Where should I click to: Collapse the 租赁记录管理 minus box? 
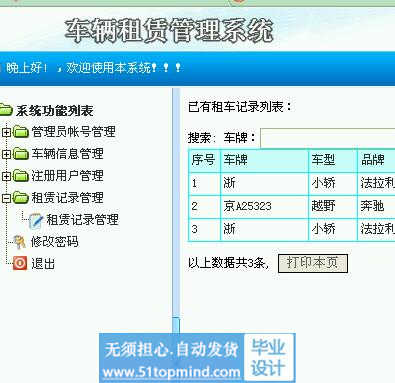6,198
